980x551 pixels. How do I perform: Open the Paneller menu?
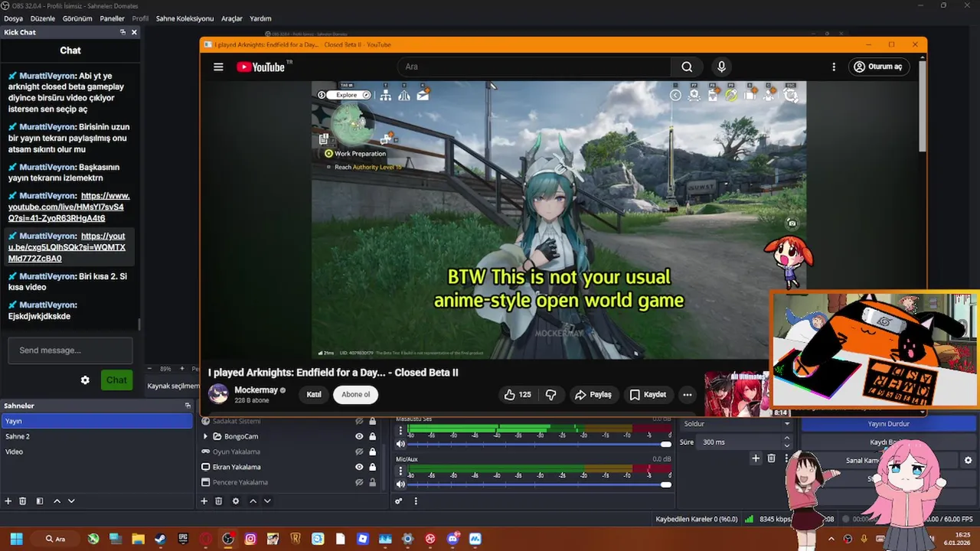coord(112,18)
